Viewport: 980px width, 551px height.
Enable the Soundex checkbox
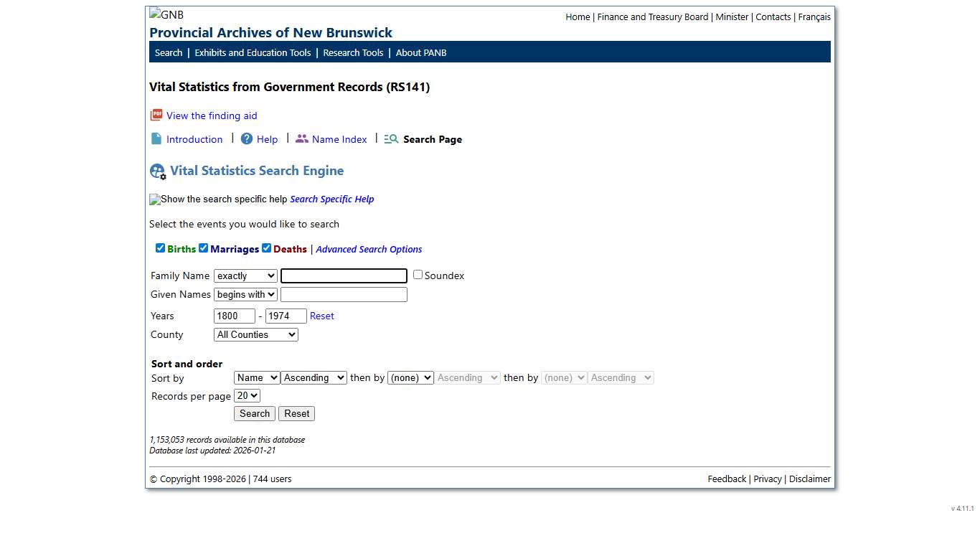[x=418, y=275]
